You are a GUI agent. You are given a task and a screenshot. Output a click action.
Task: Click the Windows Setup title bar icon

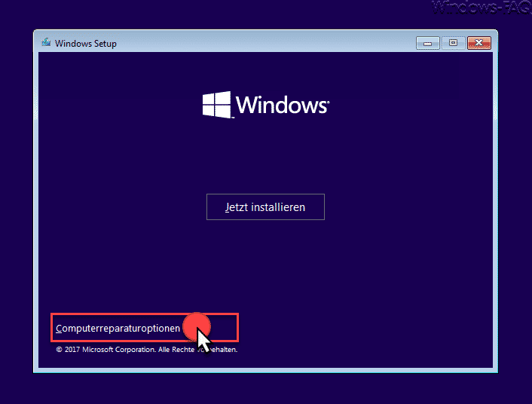click(46, 42)
